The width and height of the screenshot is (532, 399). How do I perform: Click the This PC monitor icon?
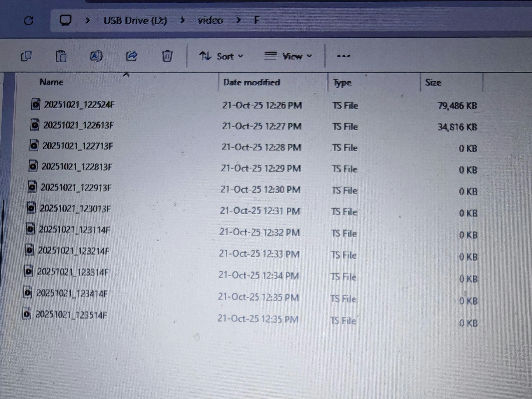(x=65, y=20)
